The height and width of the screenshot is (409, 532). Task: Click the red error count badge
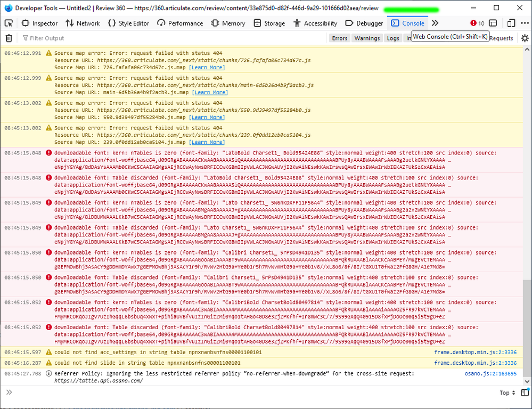477,23
